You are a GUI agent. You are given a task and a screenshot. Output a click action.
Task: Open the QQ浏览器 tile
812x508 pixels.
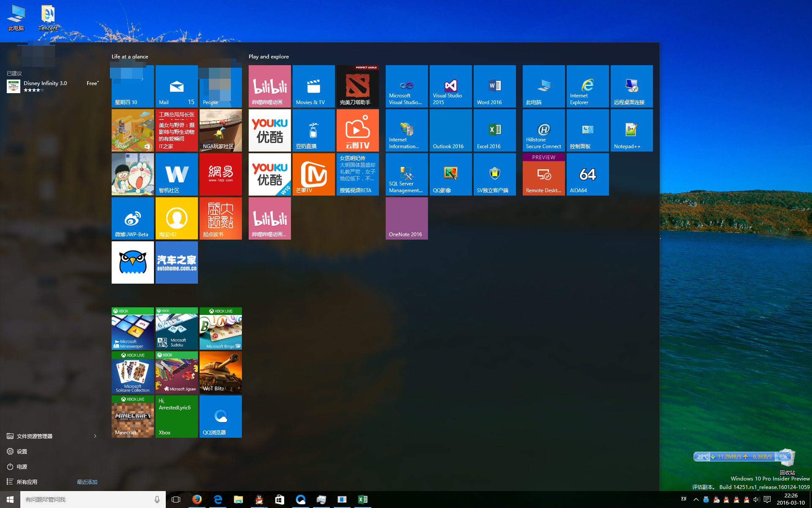(x=221, y=417)
